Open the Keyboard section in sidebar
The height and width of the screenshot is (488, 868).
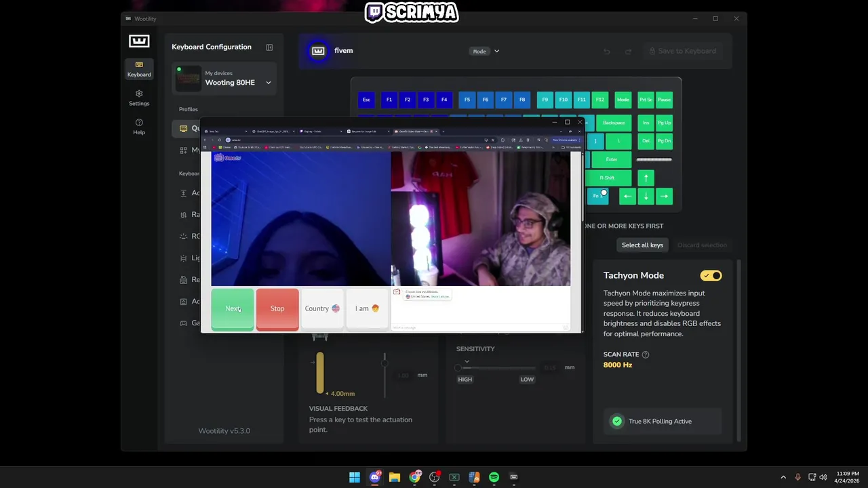(x=139, y=69)
